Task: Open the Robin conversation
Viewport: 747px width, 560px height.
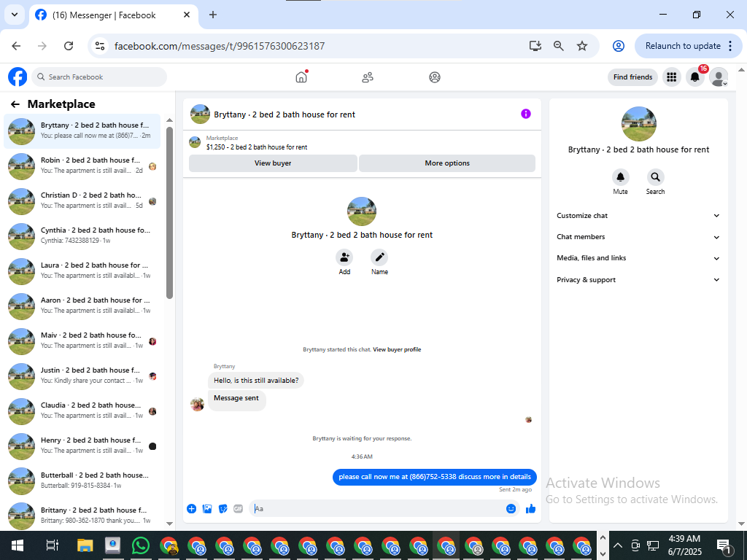Action: 82,166
